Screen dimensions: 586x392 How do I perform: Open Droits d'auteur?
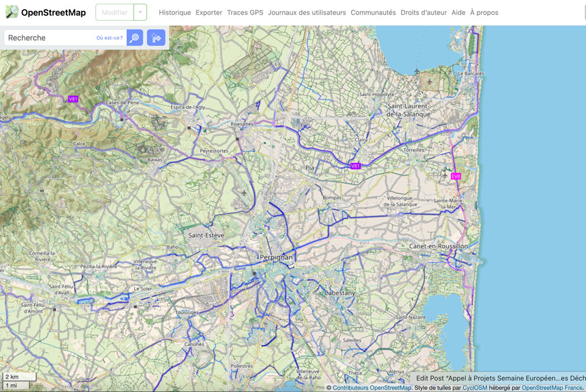pyautogui.click(x=424, y=12)
